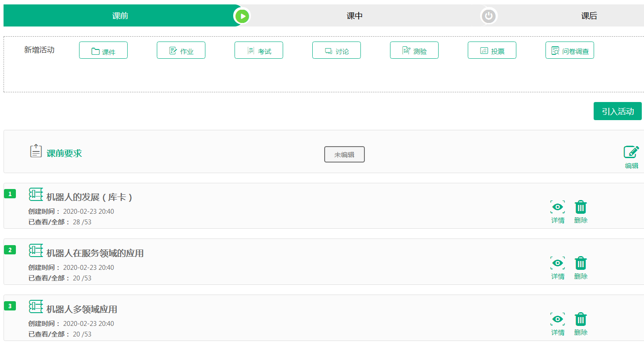
Task: Create a new 考试 activity
Action: pos(259,51)
